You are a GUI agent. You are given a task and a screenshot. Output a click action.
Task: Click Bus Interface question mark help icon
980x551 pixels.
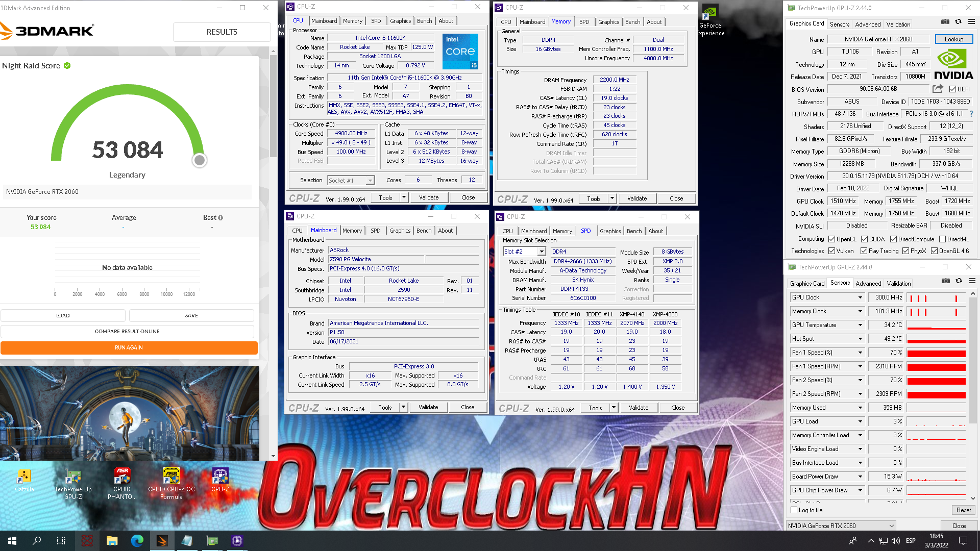971,114
